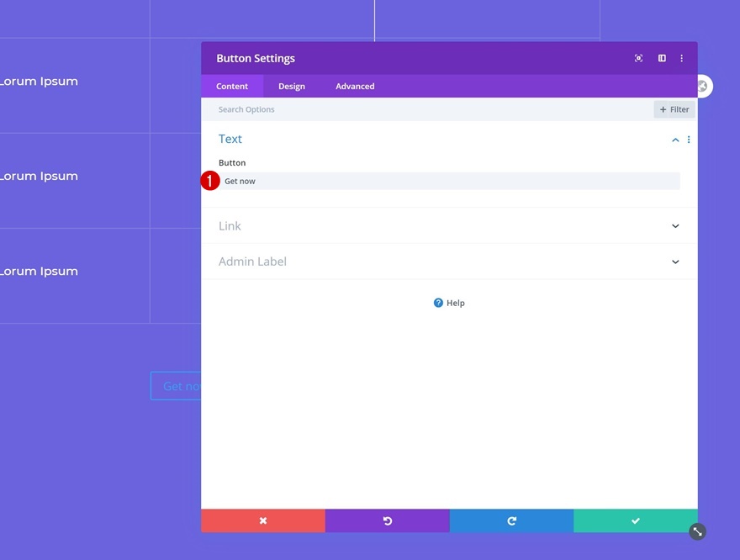The height and width of the screenshot is (560, 740).
Task: Redo change with blue button
Action: point(511,520)
